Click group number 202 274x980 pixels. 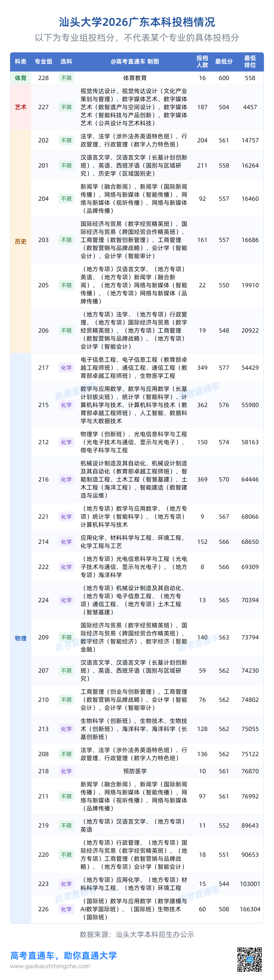coord(43,140)
